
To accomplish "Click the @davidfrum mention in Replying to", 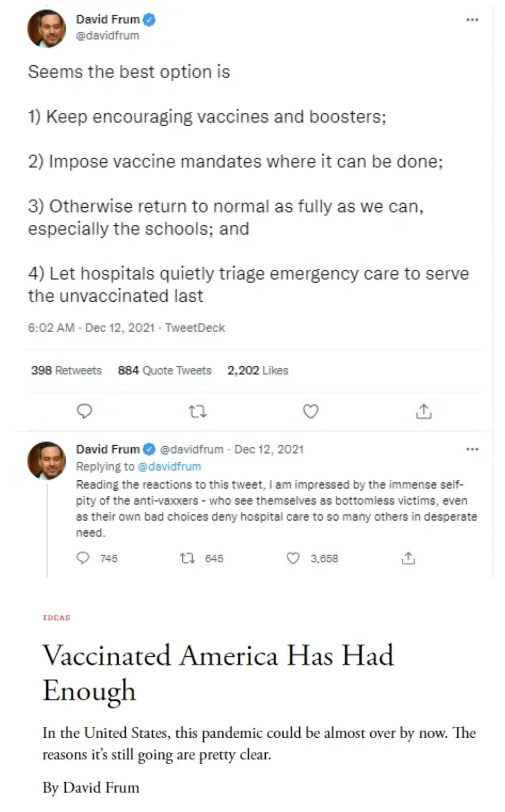I will (169, 467).
